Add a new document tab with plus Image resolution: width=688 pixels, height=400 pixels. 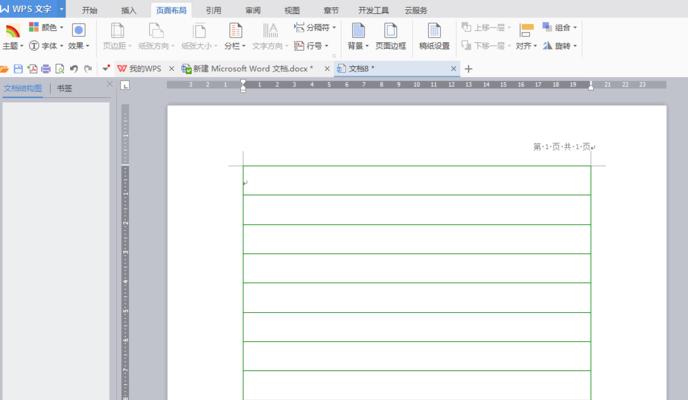468,69
